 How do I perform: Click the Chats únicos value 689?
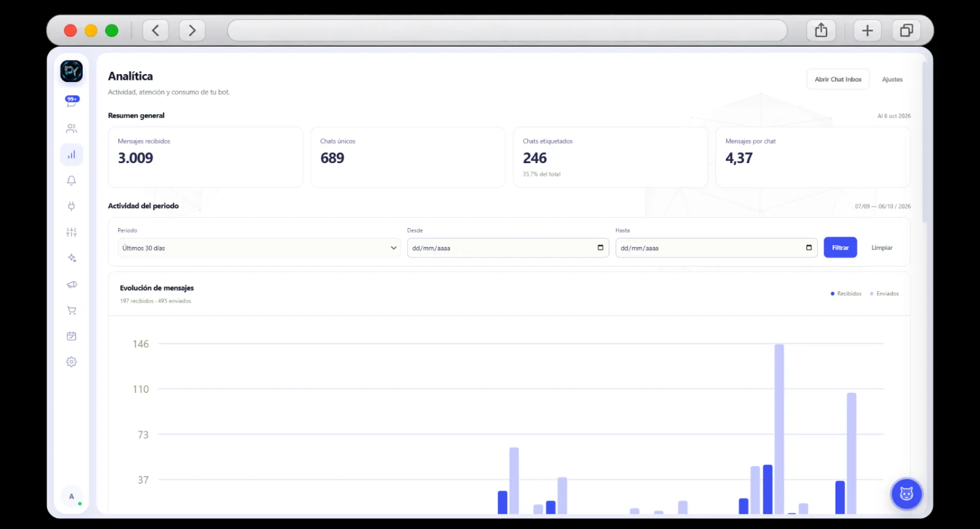point(333,158)
